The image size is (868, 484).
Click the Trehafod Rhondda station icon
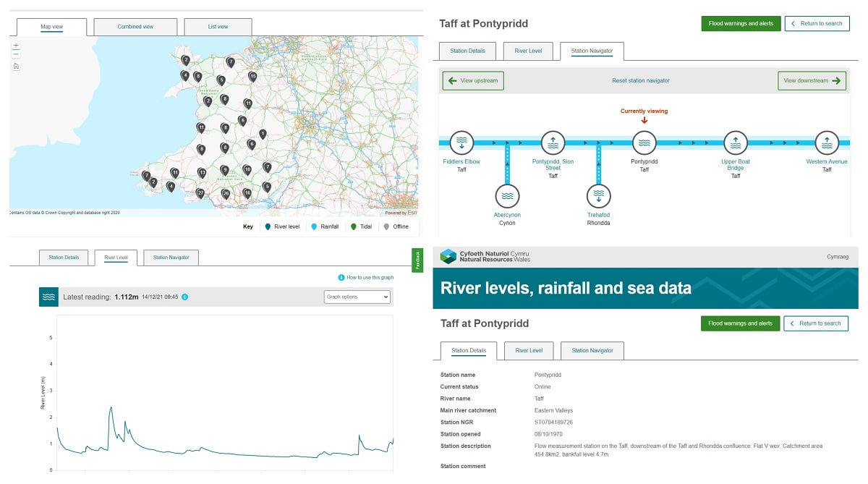(598, 195)
